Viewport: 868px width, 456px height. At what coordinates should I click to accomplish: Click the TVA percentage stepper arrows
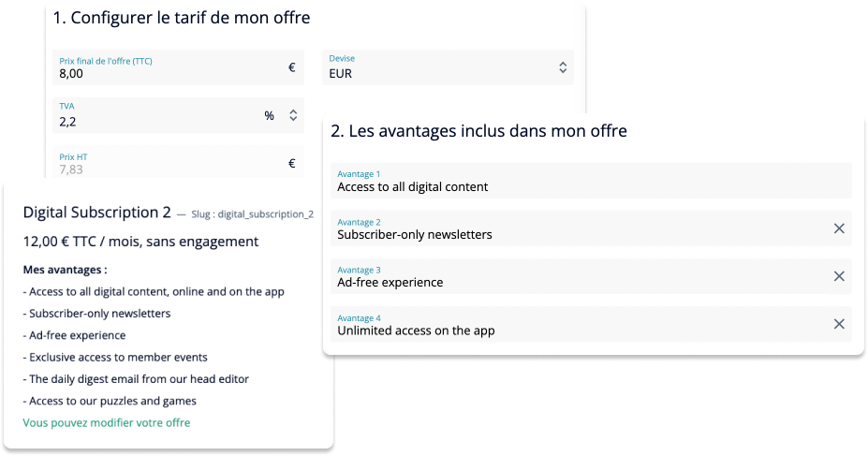[x=293, y=115]
